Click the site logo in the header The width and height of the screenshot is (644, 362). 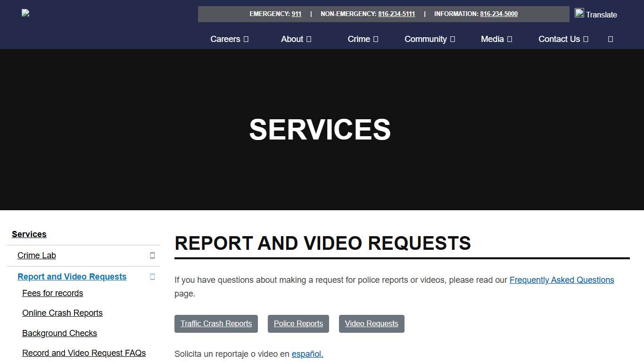25,13
